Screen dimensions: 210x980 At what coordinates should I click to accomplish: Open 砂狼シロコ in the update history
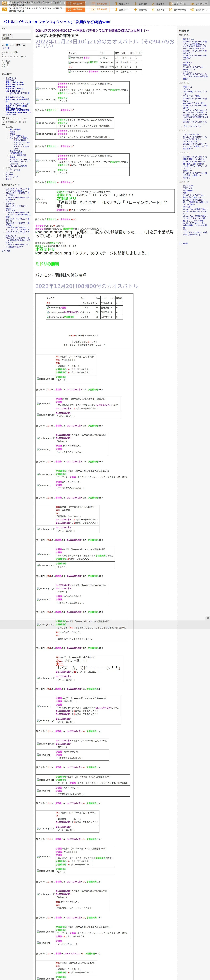(188, 87)
